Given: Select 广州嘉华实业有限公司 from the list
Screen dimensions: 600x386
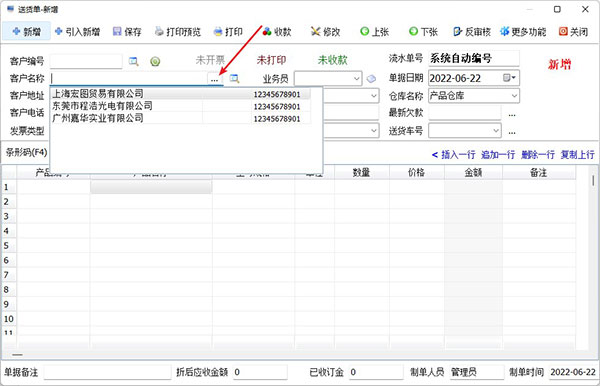Looking at the screenshot, I should [x=180, y=118].
